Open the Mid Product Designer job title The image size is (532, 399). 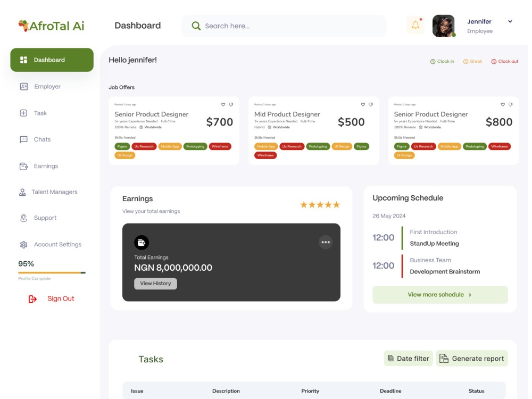coord(287,114)
